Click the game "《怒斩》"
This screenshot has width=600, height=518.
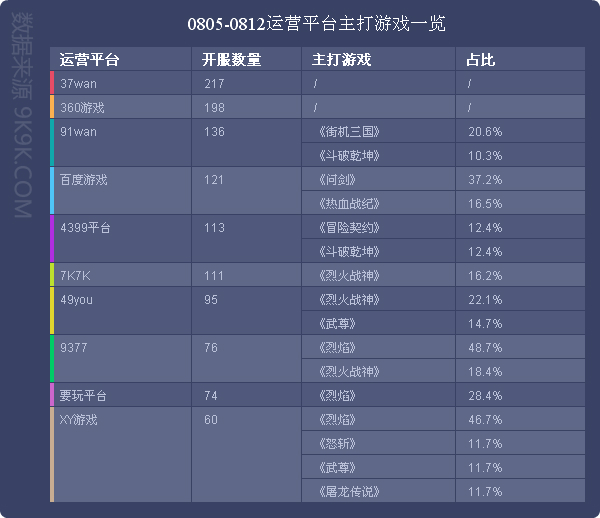(337, 444)
